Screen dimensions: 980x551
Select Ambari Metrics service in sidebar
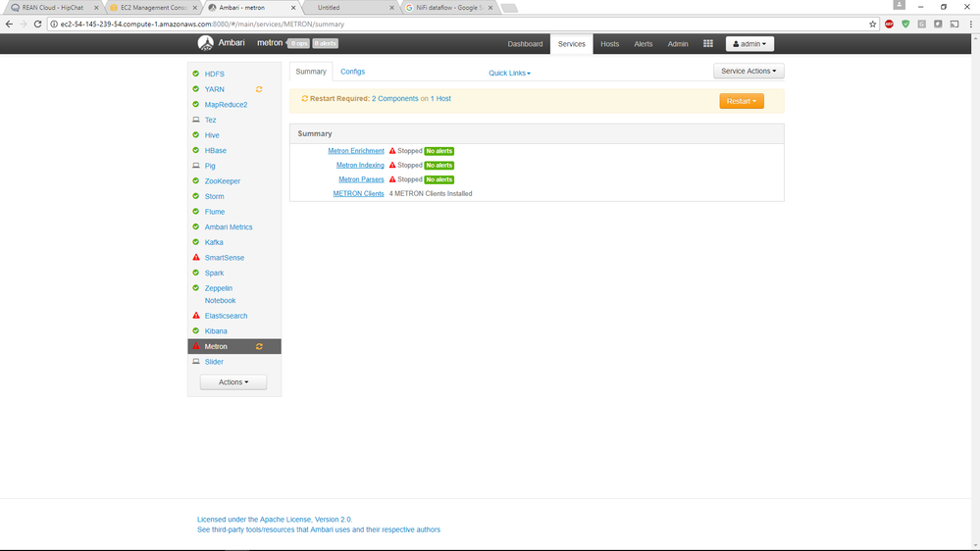[x=229, y=227]
